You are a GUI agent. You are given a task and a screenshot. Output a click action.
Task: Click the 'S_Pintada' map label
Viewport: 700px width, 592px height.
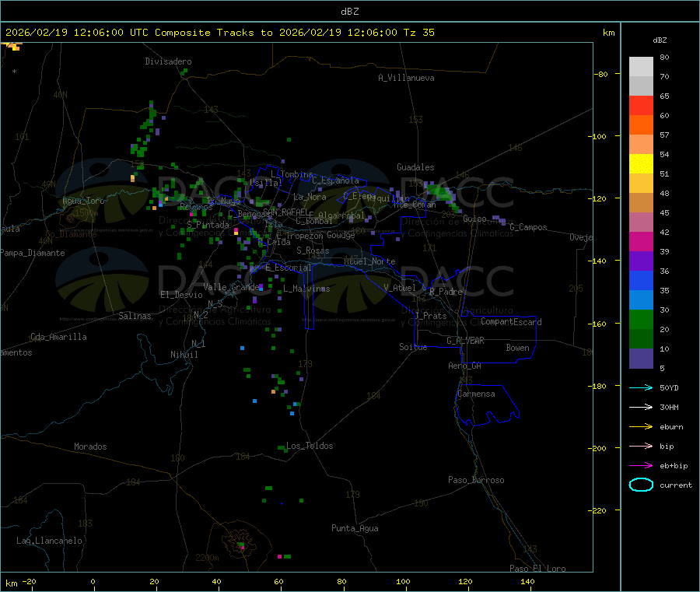pos(208,225)
